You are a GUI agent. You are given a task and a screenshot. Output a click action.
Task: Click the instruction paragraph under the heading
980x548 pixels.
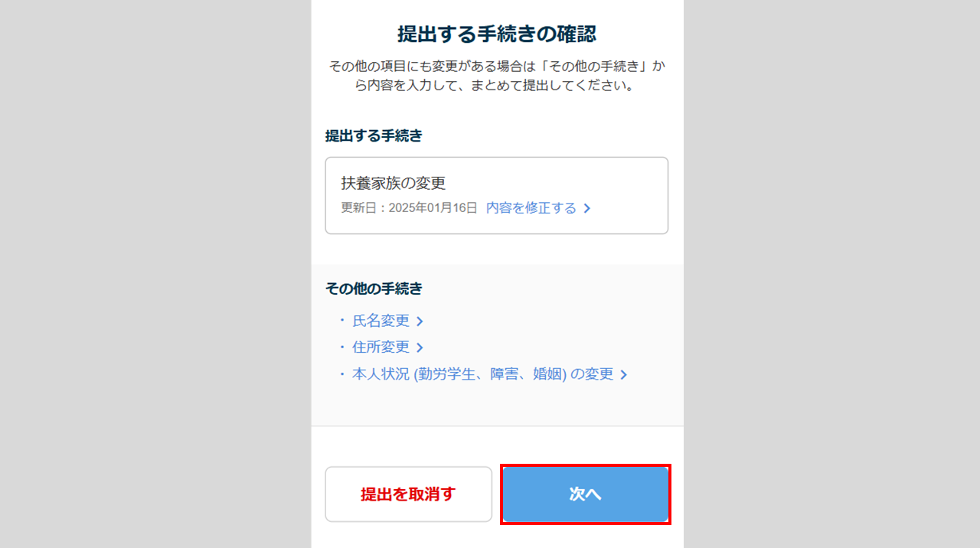pos(497,76)
